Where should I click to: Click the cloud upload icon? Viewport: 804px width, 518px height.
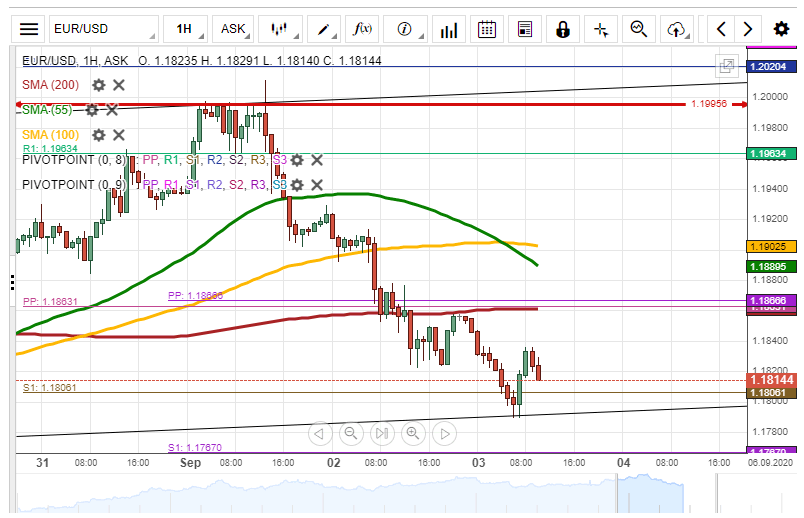(x=677, y=29)
